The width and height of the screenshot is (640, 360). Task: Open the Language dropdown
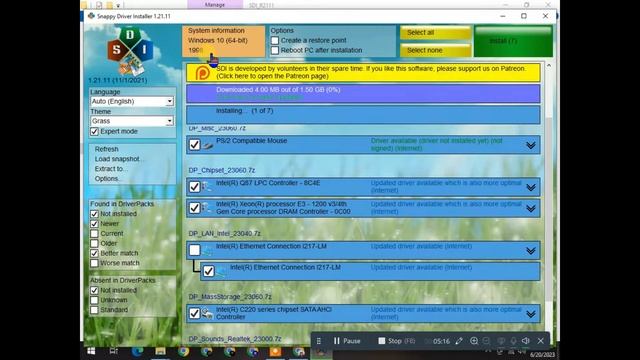132,101
